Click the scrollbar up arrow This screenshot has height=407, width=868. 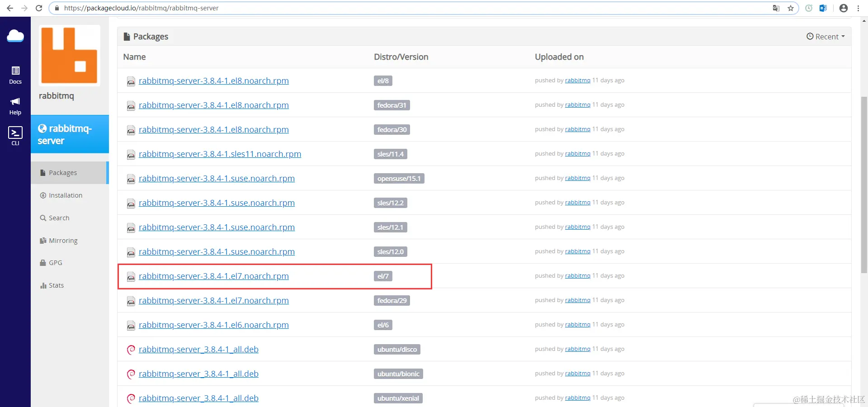pyautogui.click(x=864, y=20)
